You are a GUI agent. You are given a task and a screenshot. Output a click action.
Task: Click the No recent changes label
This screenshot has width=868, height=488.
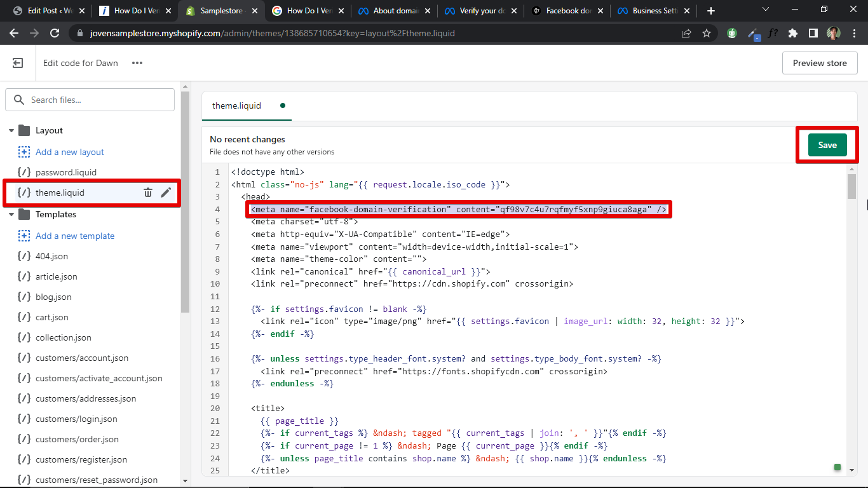[247, 139]
